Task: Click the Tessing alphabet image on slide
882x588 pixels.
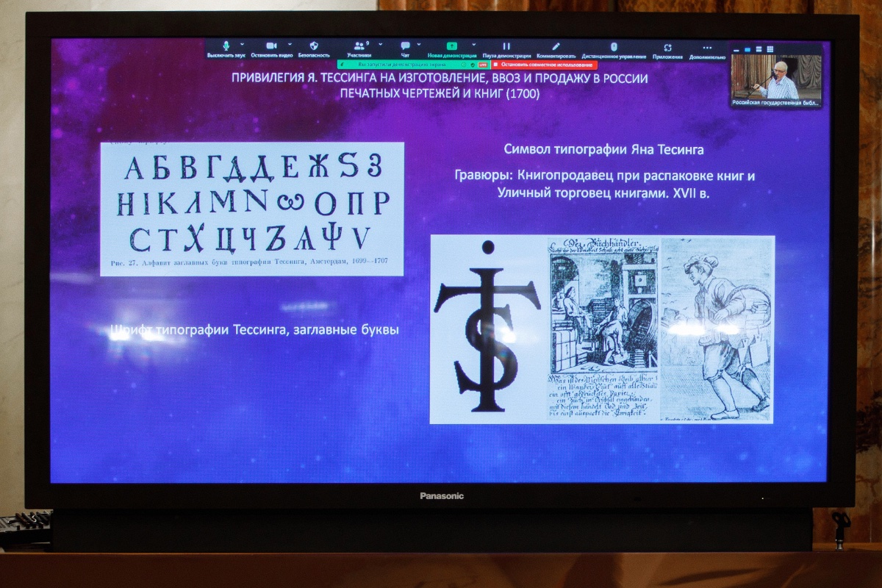Action: pos(251,208)
